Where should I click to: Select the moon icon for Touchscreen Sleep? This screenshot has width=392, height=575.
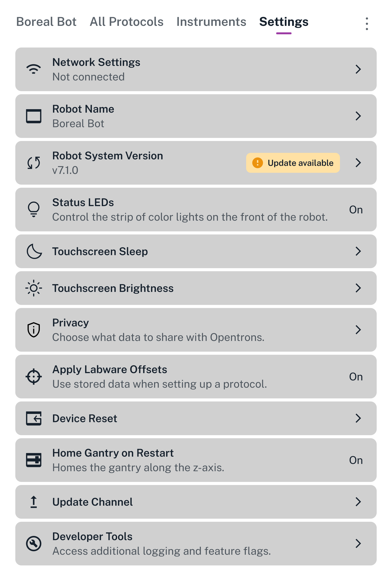coord(34,251)
